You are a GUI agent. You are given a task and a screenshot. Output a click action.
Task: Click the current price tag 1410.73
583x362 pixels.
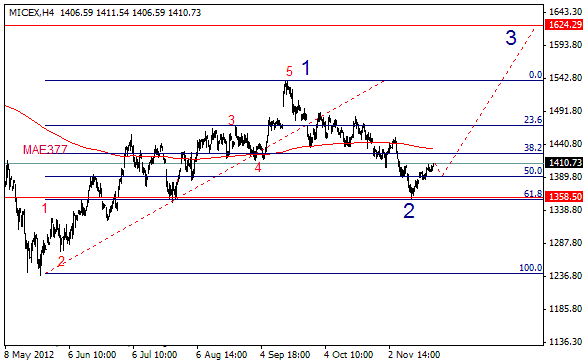[563, 162]
